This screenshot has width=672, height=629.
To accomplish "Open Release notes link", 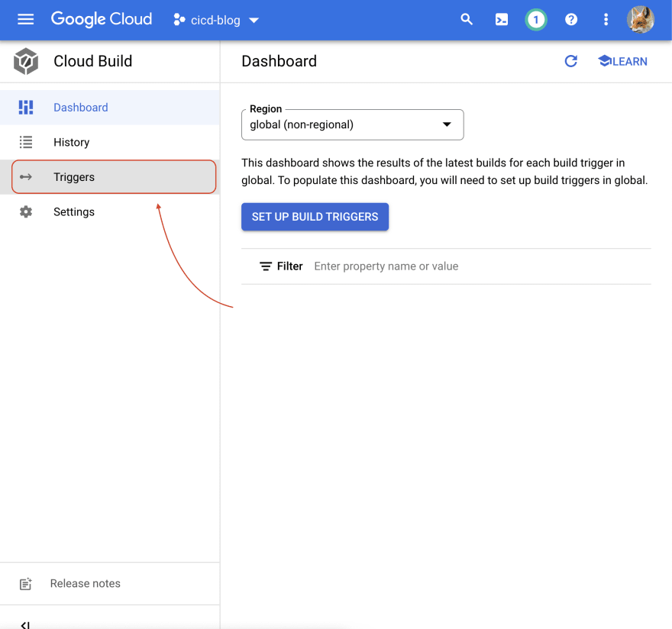I will pyautogui.click(x=86, y=584).
